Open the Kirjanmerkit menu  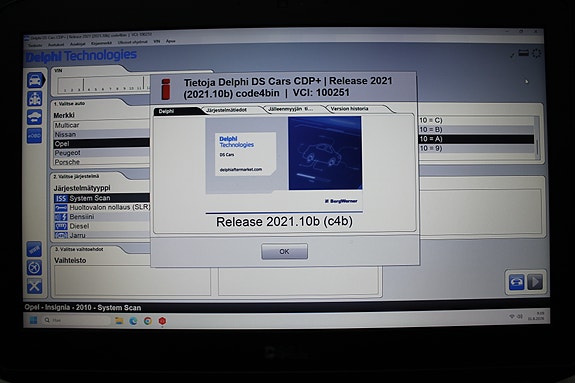[101, 43]
